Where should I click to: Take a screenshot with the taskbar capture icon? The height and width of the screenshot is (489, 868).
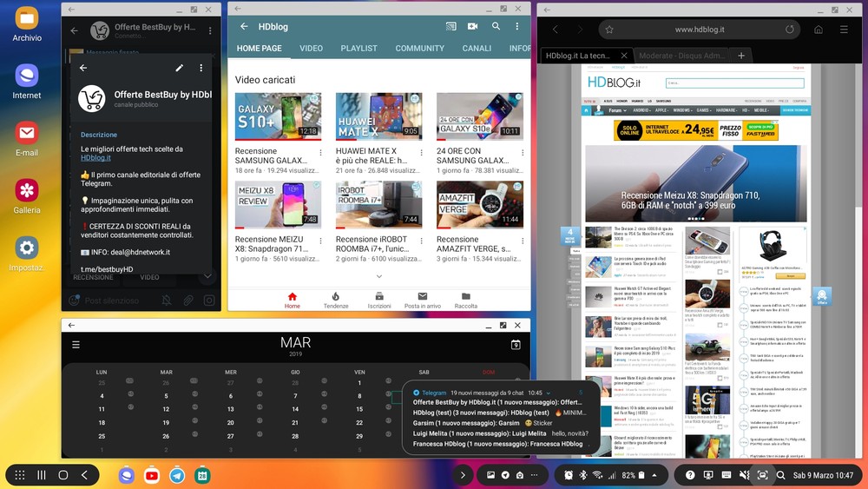762,475
